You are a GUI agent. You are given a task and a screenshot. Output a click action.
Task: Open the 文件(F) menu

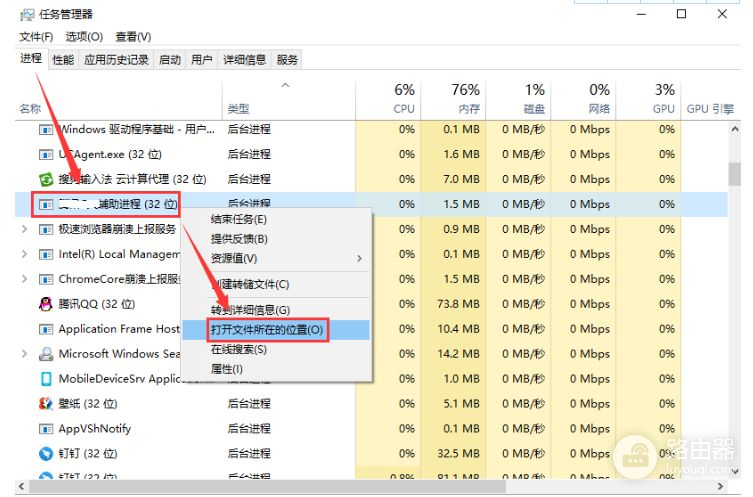click(36, 36)
